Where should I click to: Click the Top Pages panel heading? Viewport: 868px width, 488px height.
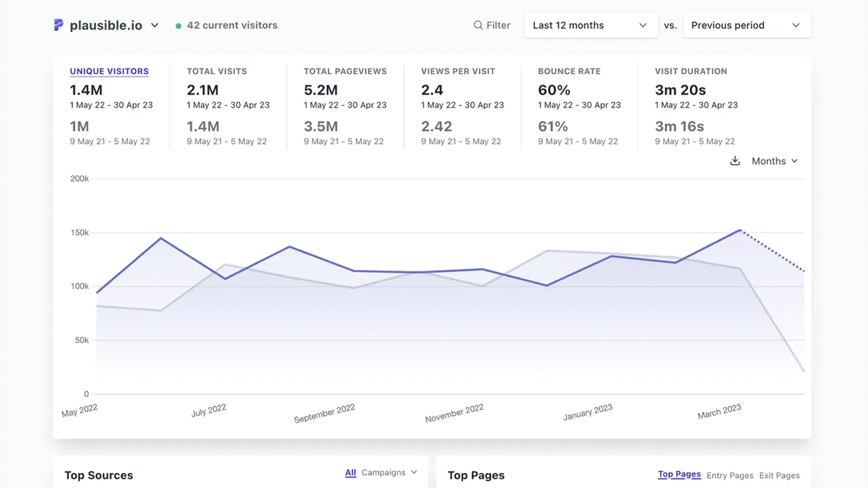click(476, 475)
